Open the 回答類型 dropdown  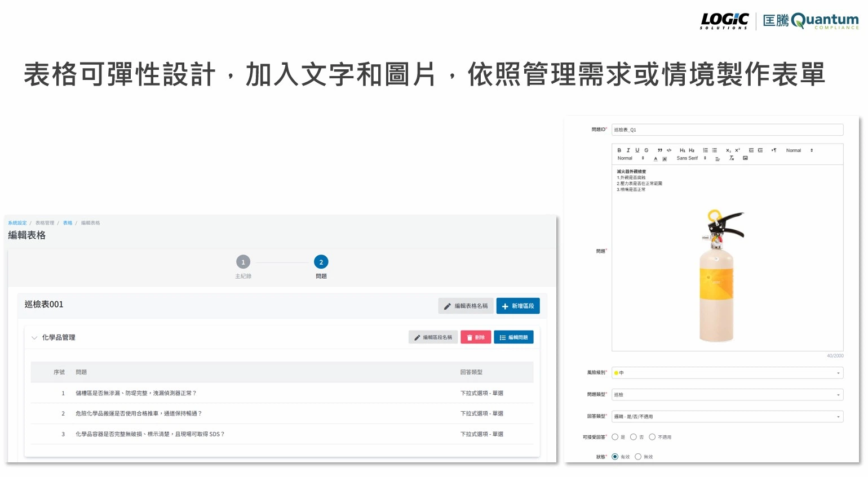point(727,417)
